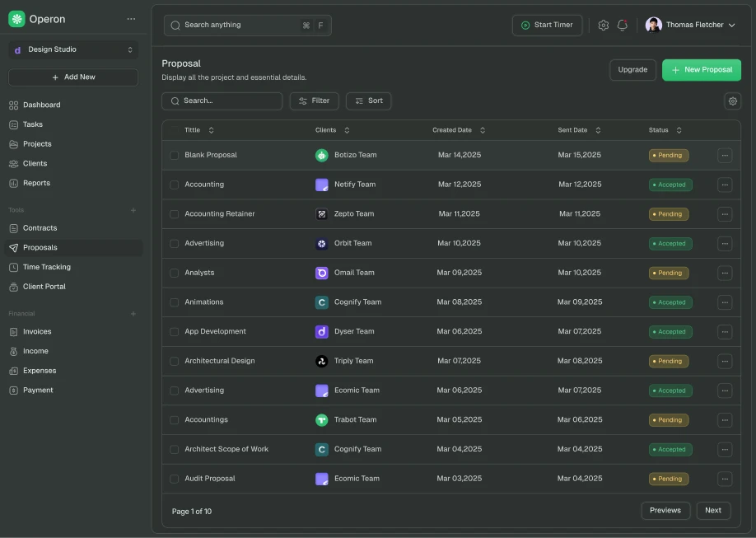Sort the table by Created Date column
The width and height of the screenshot is (756, 538).
(483, 129)
